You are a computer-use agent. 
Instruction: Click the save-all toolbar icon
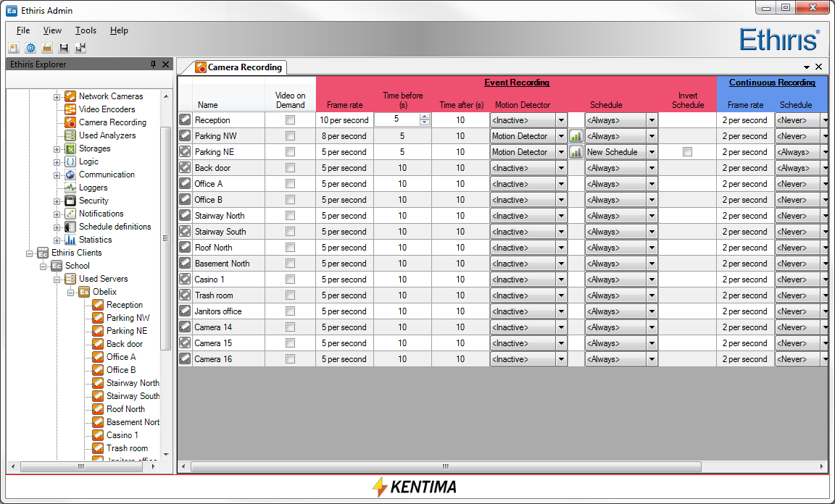click(x=80, y=48)
